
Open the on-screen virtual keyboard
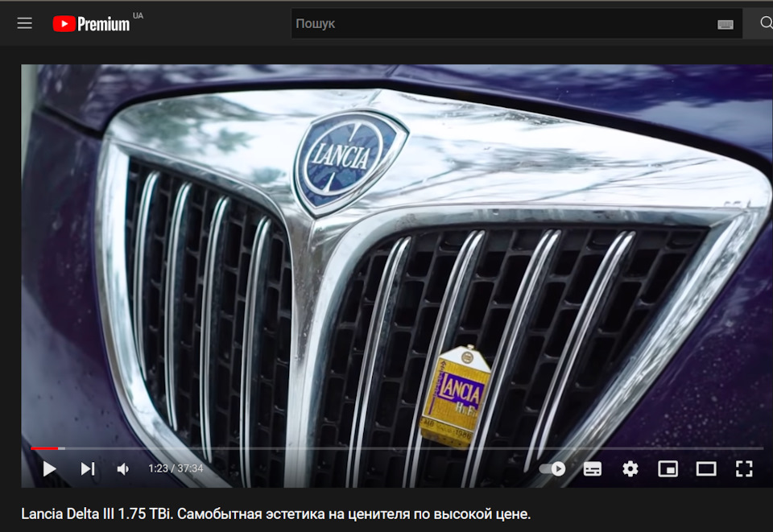(725, 24)
